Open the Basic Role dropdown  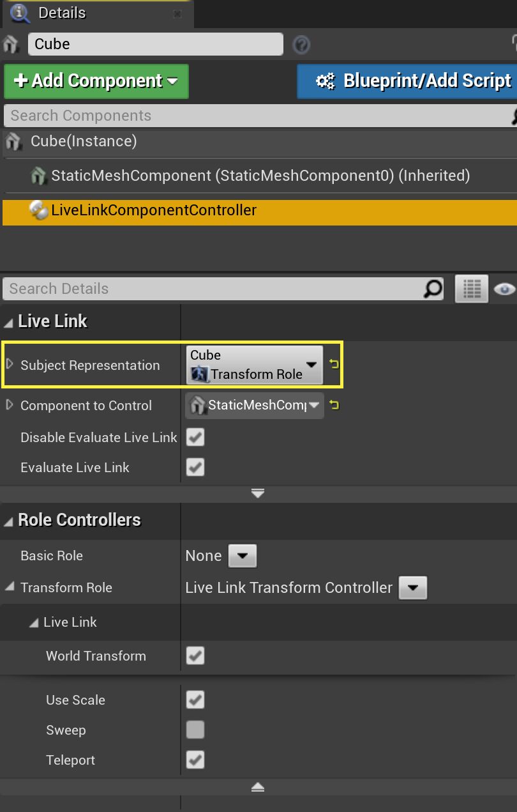click(x=243, y=555)
